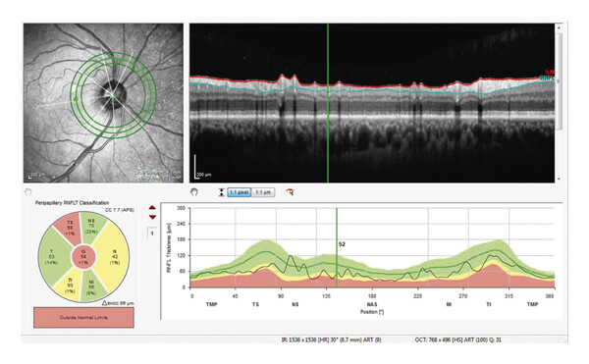
Task: Click the red up arrow next to graph
Action: [x=152, y=208]
